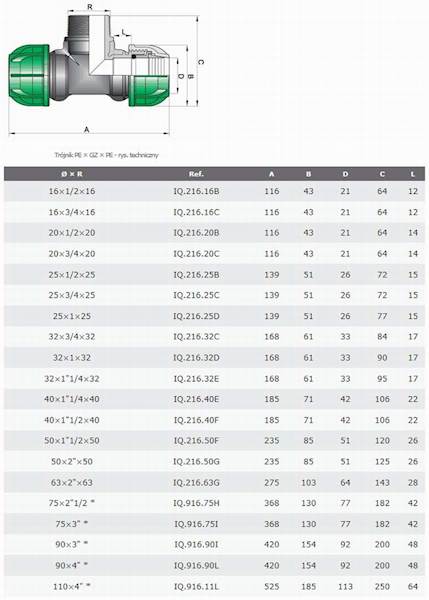Click the Trójnik PE × GZ × PE caption
The height and width of the screenshot is (600, 429).
[x=106, y=155]
